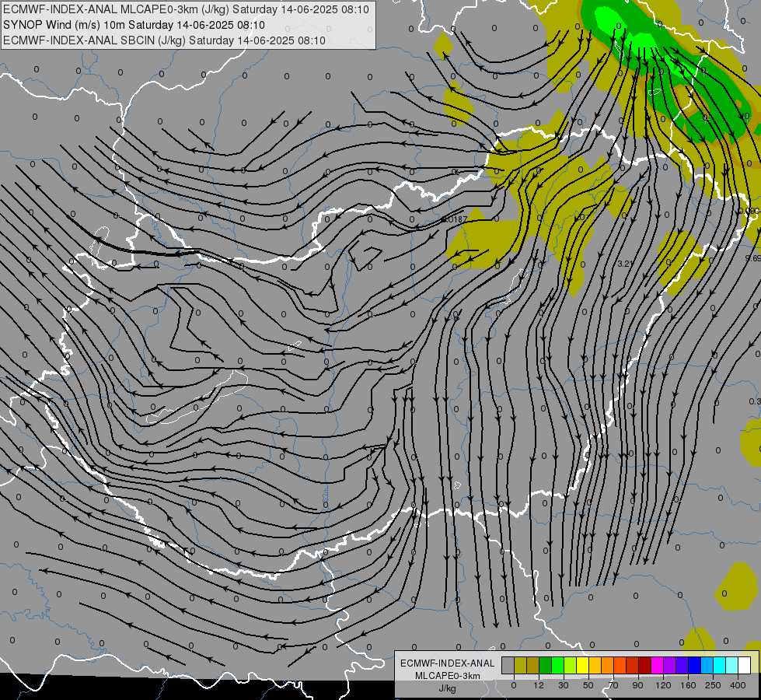Click the olive swatch after gray in legend

(x=521, y=665)
